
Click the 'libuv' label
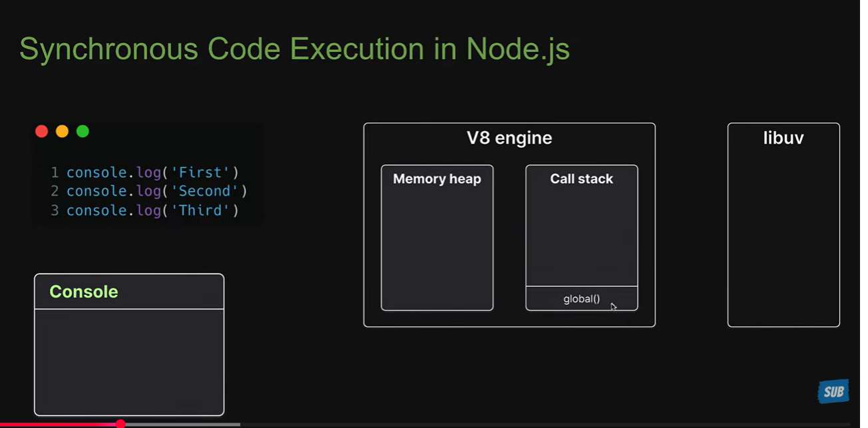click(783, 138)
